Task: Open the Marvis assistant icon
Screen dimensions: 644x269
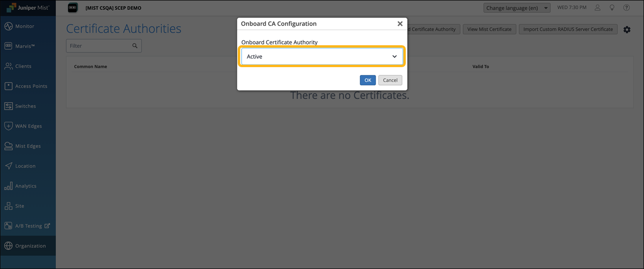Action: [x=8, y=46]
